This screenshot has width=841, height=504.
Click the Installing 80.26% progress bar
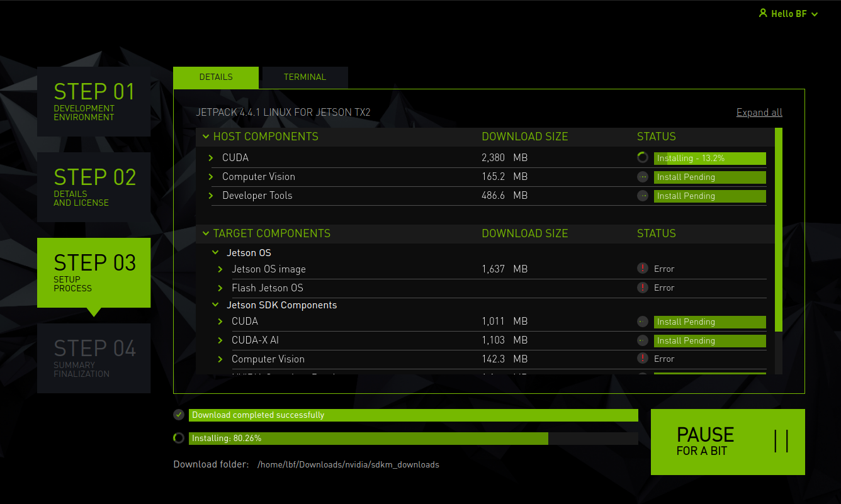tap(414, 439)
